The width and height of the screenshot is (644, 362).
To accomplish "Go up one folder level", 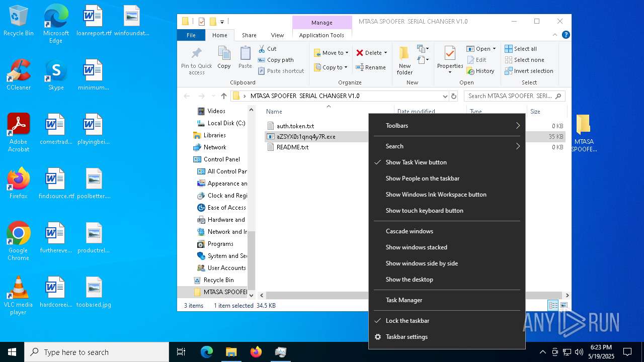I will point(224,96).
